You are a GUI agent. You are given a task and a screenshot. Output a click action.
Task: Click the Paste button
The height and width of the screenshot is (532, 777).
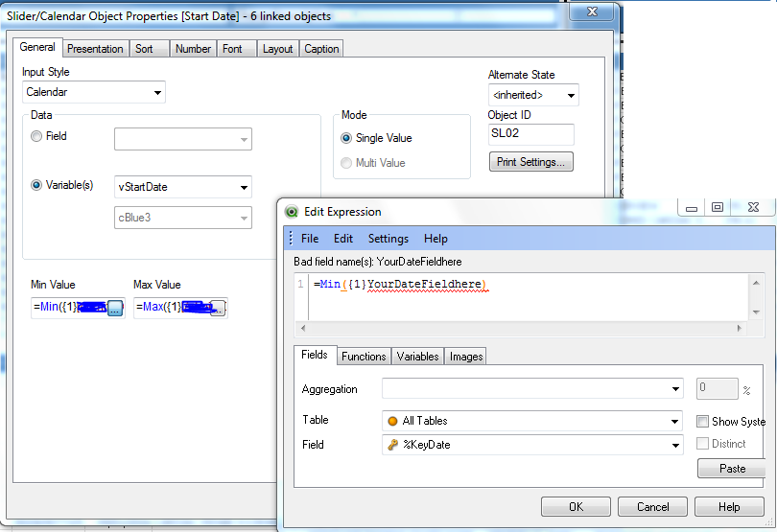pos(732,469)
